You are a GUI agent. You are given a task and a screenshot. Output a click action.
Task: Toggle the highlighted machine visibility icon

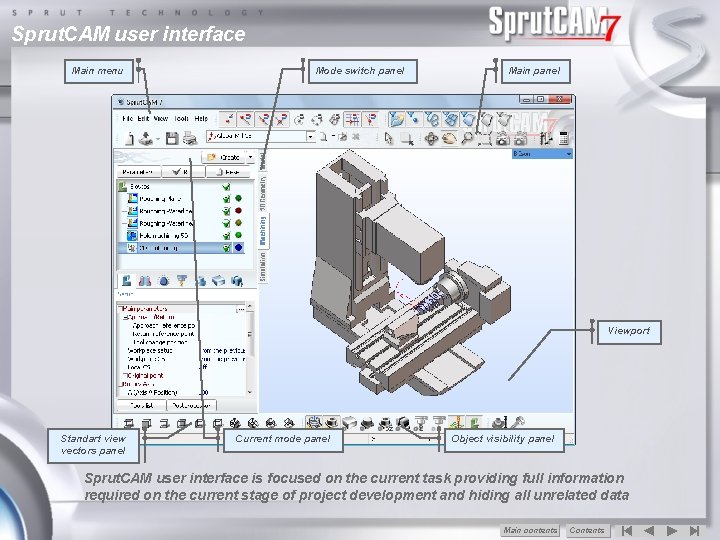[314, 422]
